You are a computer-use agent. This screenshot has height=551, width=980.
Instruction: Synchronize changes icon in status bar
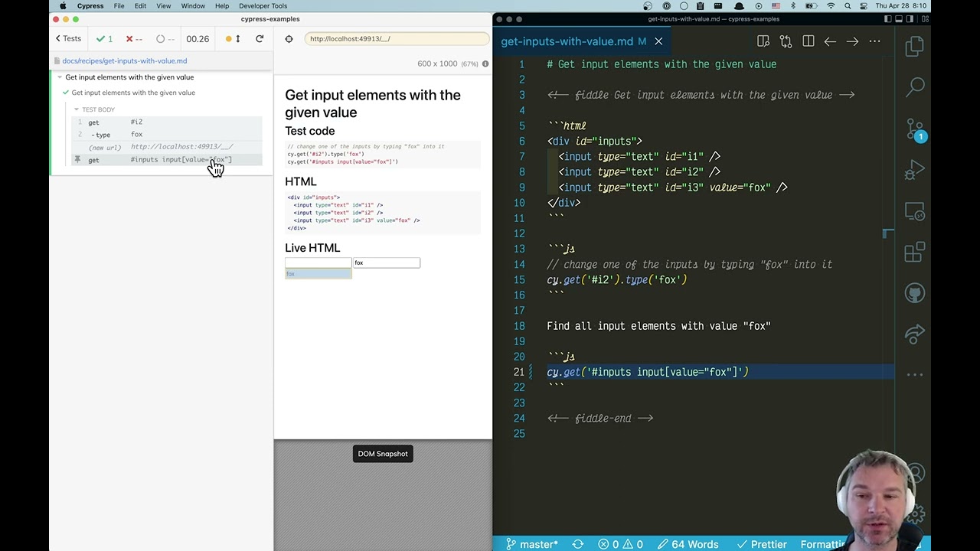[x=578, y=544]
